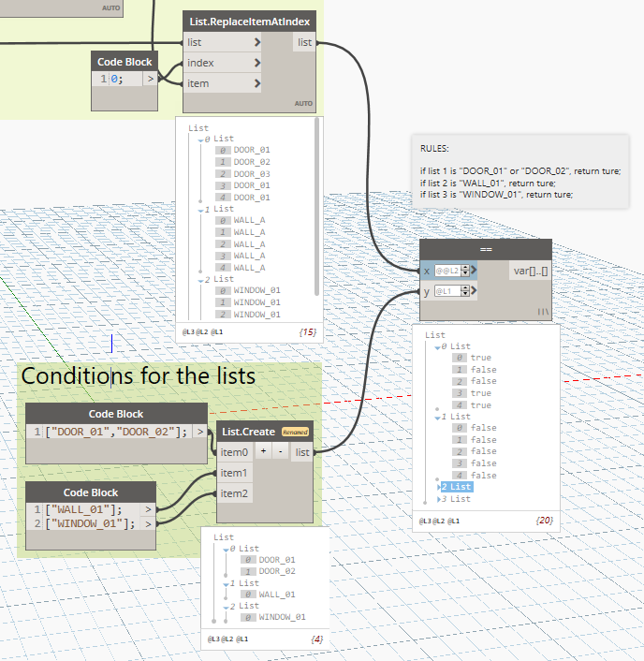Screen dimensions: 644x661
Task: Click DOOR_03 item in ReplaceItemAtIndex preview
Action: tap(252, 174)
